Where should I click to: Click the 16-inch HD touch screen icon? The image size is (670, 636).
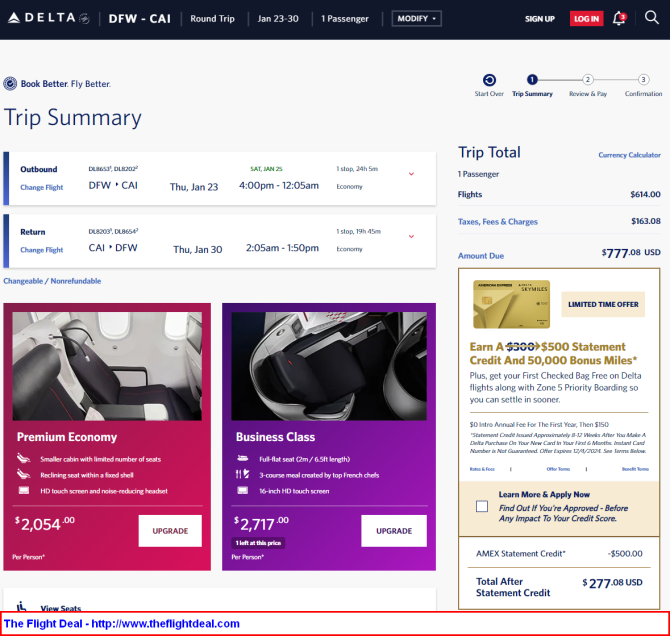(243, 490)
